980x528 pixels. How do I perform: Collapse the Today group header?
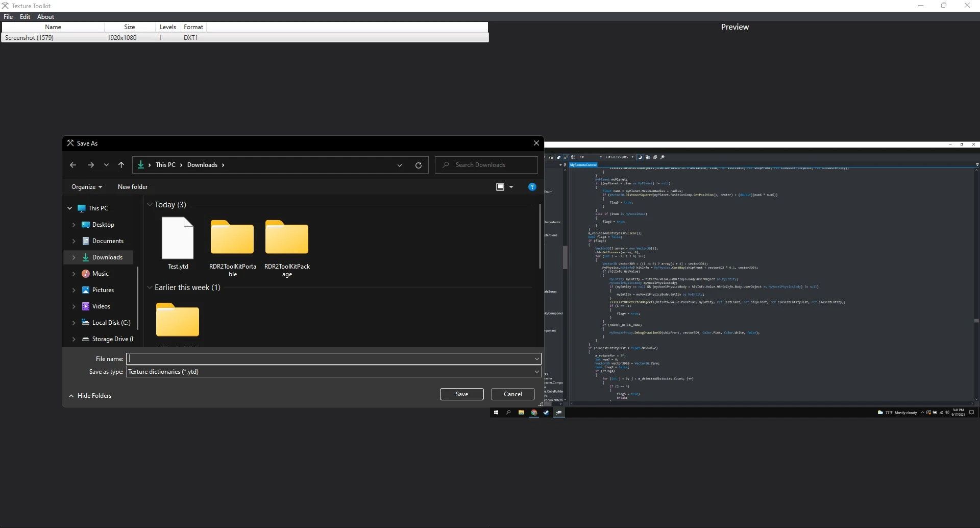(150, 205)
